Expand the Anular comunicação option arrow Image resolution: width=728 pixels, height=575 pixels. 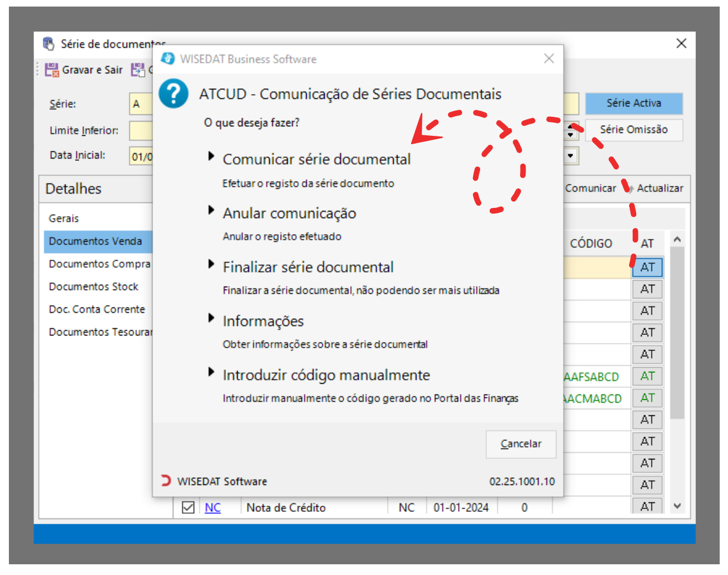point(211,210)
